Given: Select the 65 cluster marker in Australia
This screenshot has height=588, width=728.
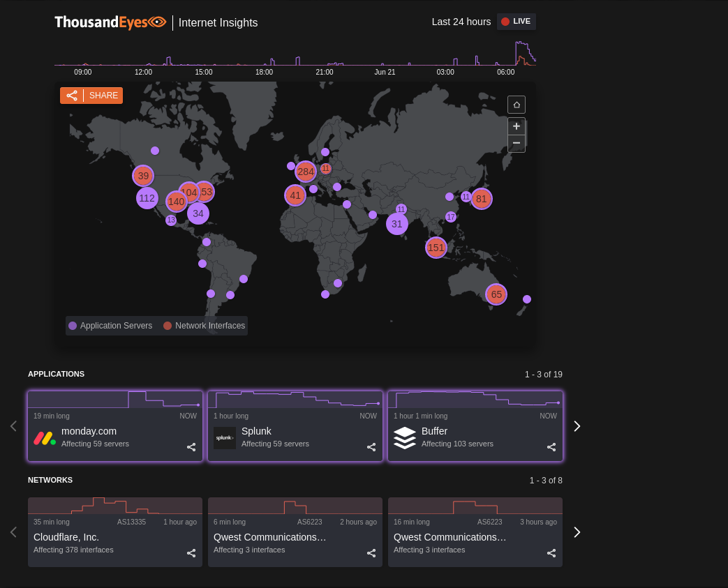Looking at the screenshot, I should coord(496,294).
